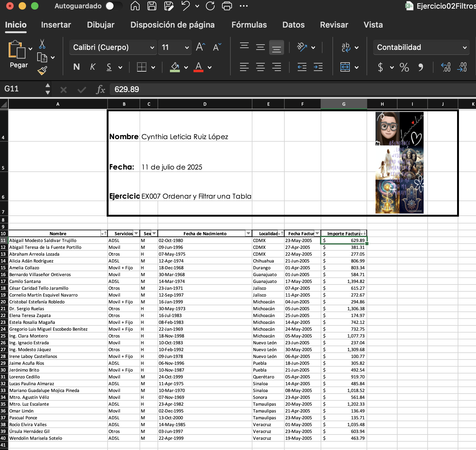Toggle the Autoguardado switch
The width and height of the screenshot is (476, 450).
pyautogui.click(x=113, y=6)
